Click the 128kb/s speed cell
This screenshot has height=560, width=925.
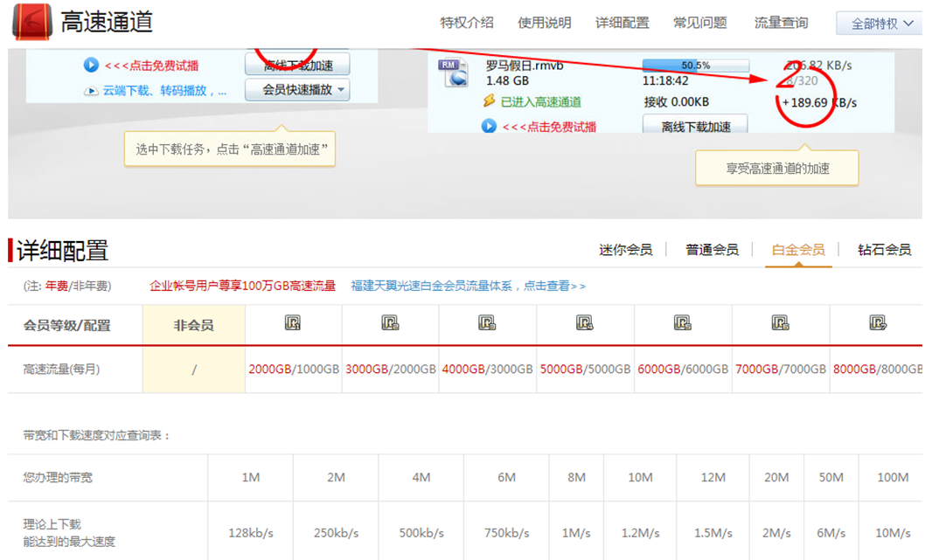tap(251, 533)
